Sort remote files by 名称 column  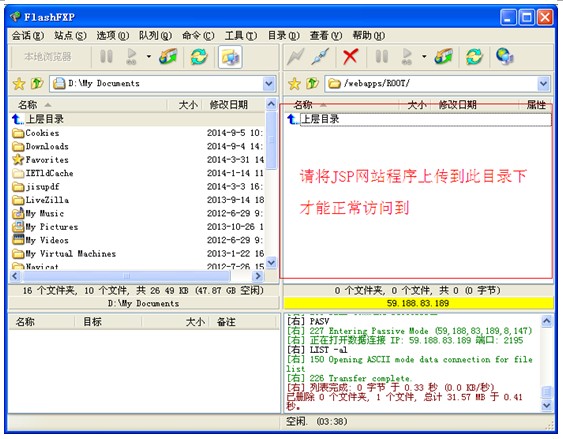point(341,105)
